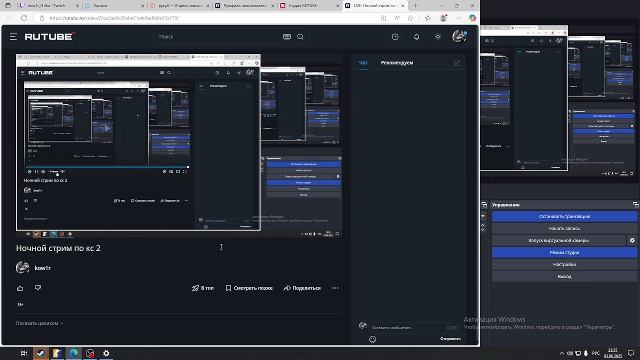Open Steam from the taskbar
The height and width of the screenshot is (360, 640).
tap(40, 353)
